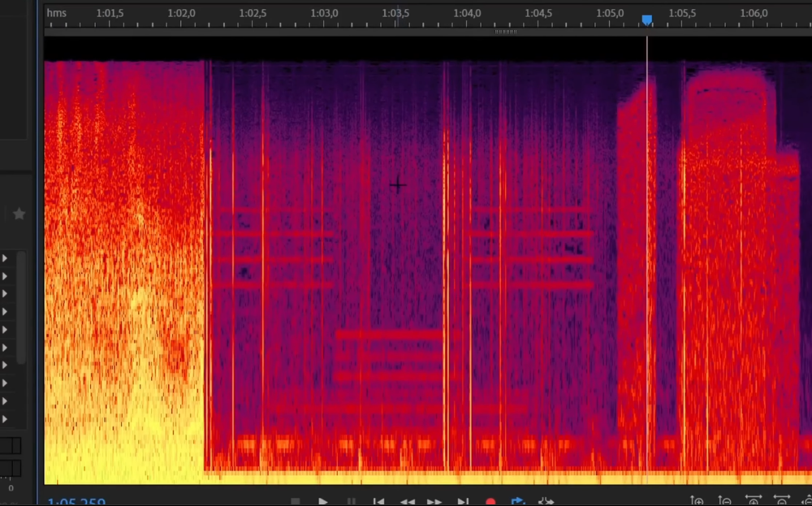
Task: Move playhead to next marker
Action: [463, 502]
